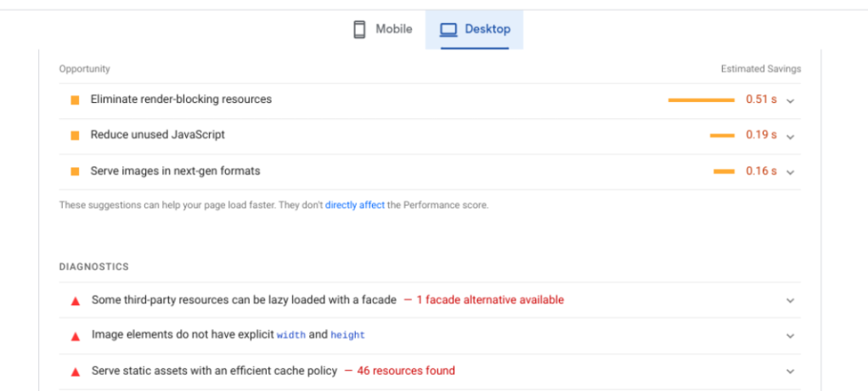Click orange square beside Serve images in next-gen formats
The width and height of the screenshot is (868, 391).
(75, 172)
